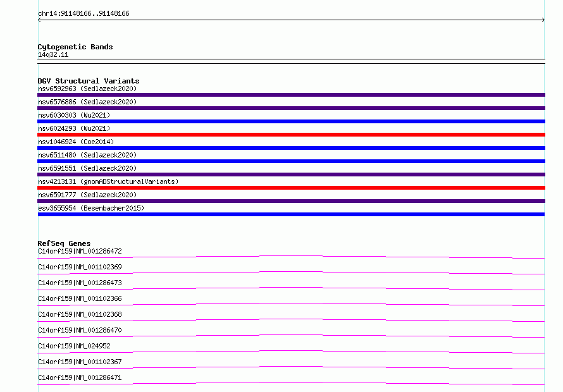
Task: Click the magenta gene line under NM_001286472
Action: tap(291, 257)
